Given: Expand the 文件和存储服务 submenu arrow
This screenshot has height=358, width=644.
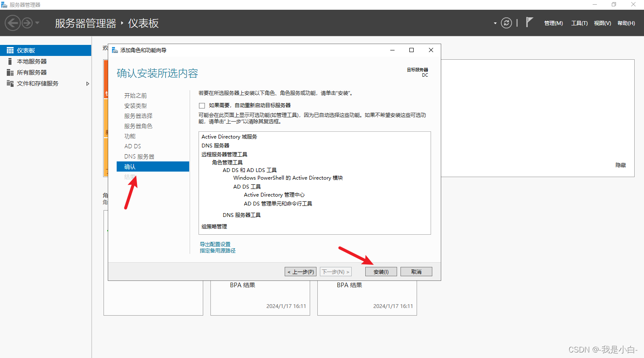Looking at the screenshot, I should (x=87, y=84).
